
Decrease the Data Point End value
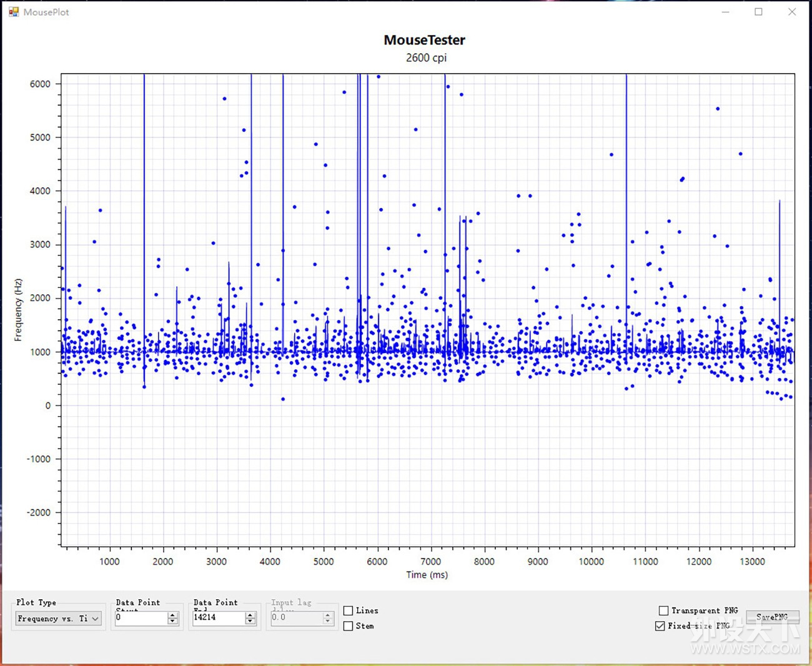click(x=250, y=622)
